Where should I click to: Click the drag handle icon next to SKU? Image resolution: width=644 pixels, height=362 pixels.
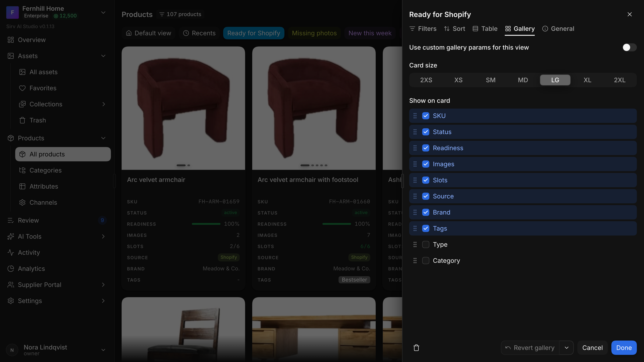click(415, 116)
